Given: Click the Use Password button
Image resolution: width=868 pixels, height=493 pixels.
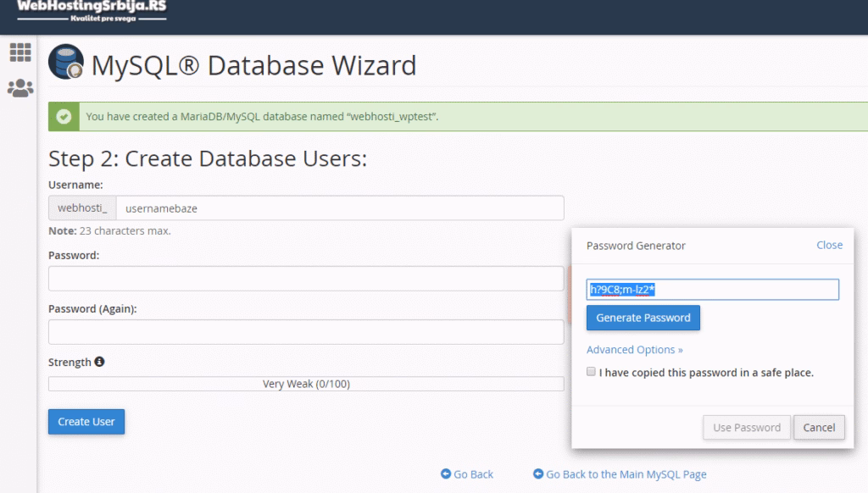Looking at the screenshot, I should click(x=746, y=427).
